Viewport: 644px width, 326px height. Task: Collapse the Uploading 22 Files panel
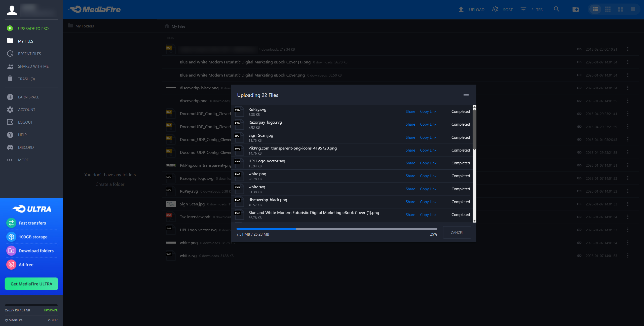click(466, 95)
